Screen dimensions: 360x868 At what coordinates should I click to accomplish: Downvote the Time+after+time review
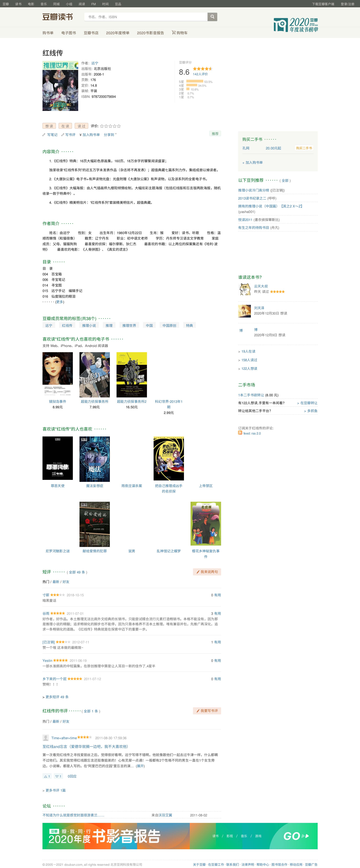[x=58, y=776]
